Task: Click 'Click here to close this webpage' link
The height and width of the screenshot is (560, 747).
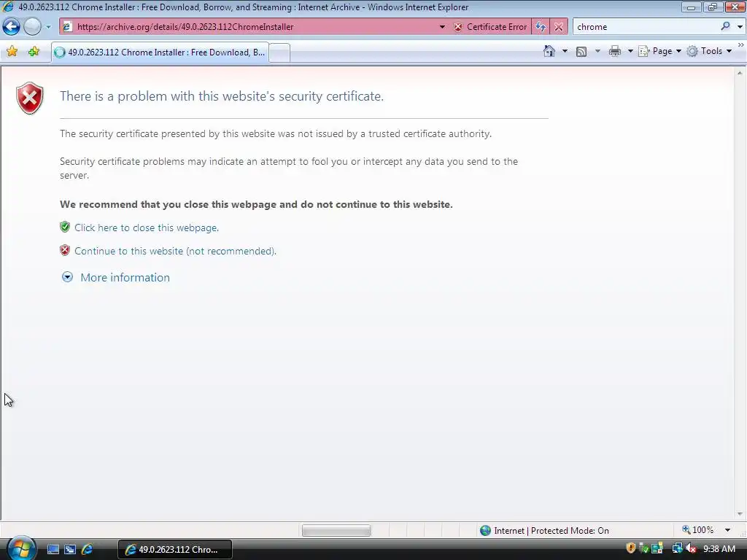Action: point(146,227)
